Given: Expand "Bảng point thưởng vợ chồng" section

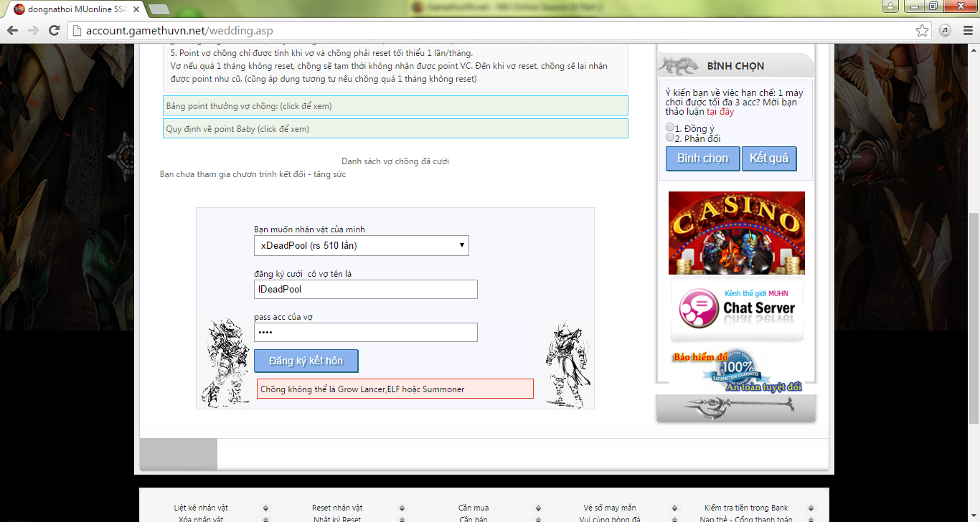Looking at the screenshot, I should tap(395, 106).
